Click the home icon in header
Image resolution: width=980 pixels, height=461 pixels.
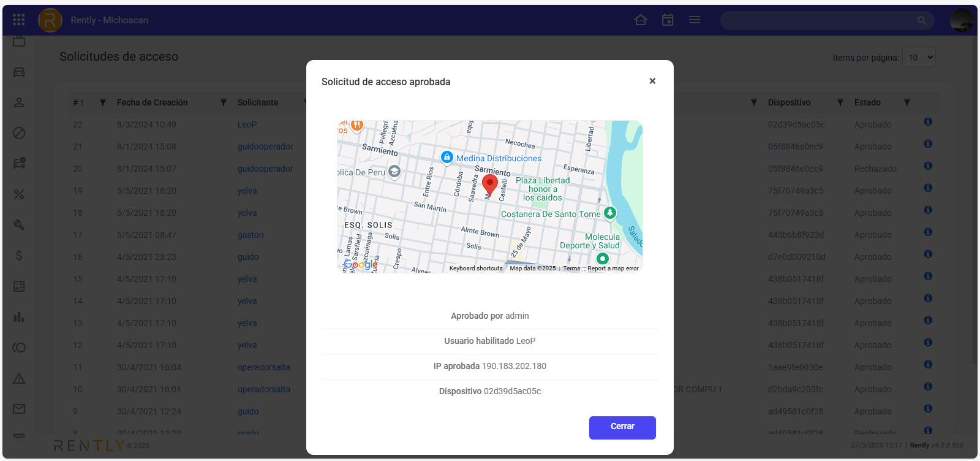click(x=641, y=20)
